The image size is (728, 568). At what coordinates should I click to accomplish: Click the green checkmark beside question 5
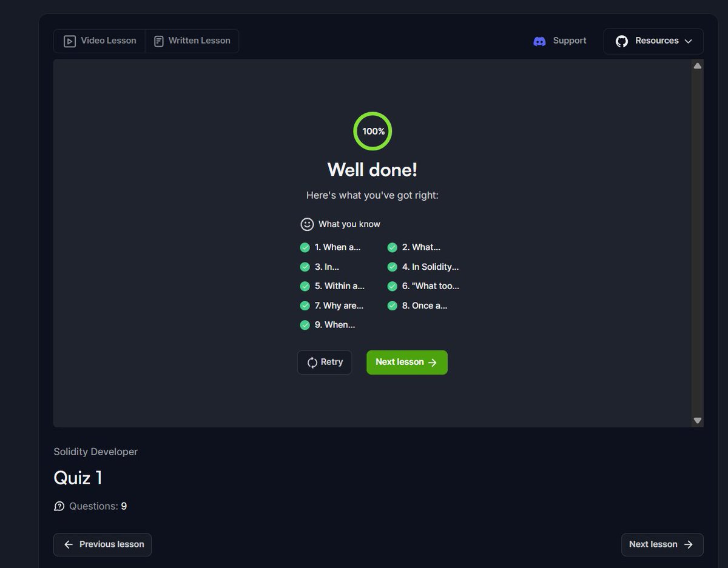[x=305, y=286]
